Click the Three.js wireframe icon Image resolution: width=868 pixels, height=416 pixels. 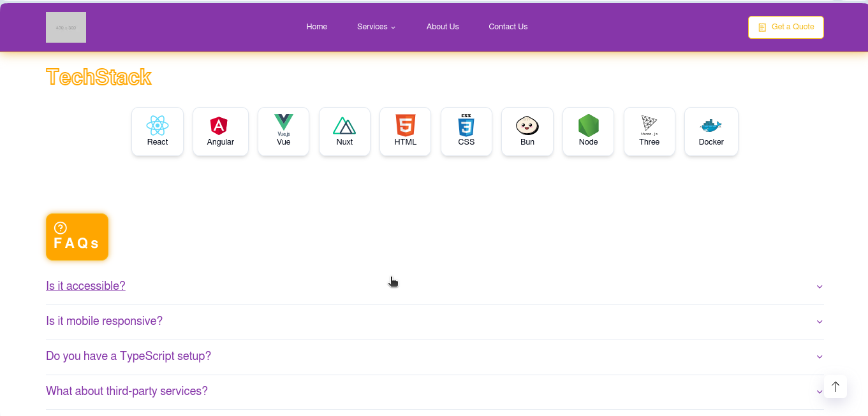(649, 125)
